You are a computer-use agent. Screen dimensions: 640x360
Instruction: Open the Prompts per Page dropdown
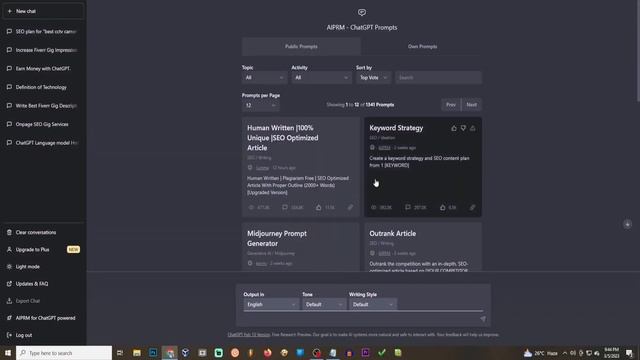point(260,105)
